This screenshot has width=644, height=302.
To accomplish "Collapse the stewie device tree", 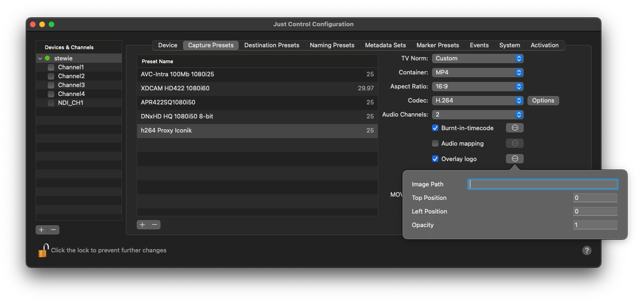I will [x=40, y=59].
